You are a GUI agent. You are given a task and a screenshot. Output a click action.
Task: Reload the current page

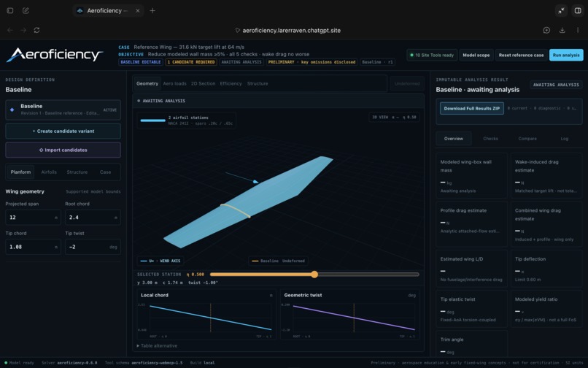pos(36,30)
